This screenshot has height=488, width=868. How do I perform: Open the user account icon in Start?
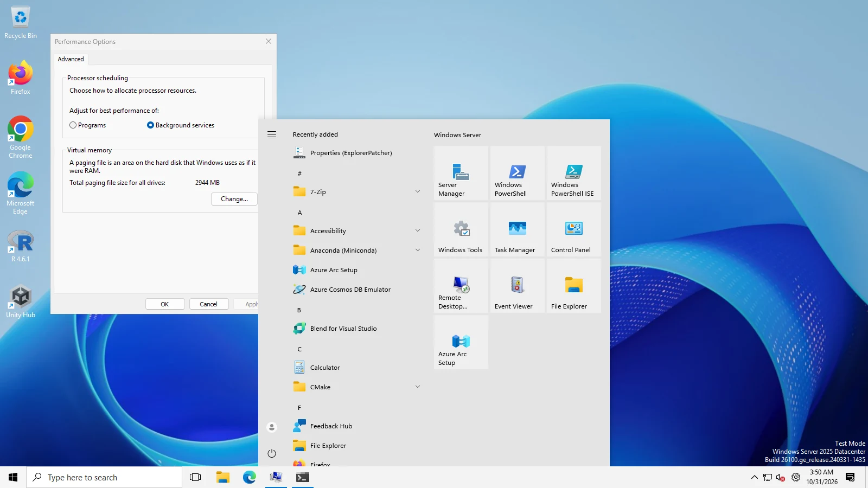272,427
